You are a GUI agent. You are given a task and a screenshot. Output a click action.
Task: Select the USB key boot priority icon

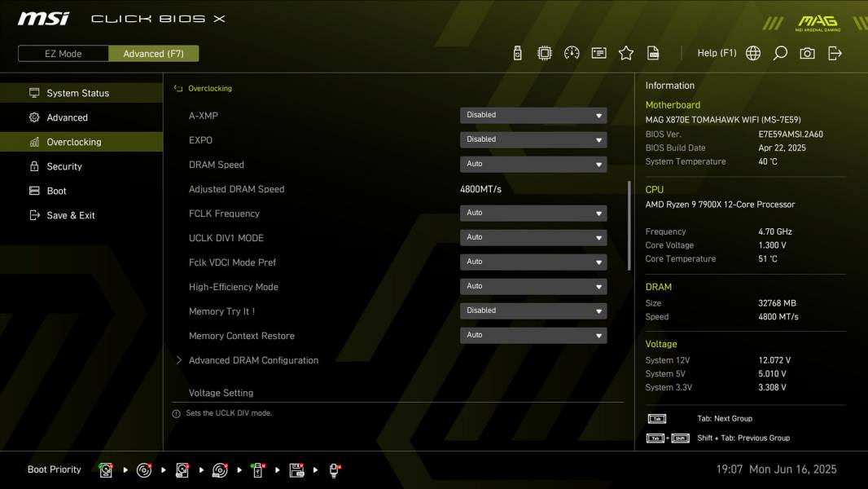(x=258, y=470)
